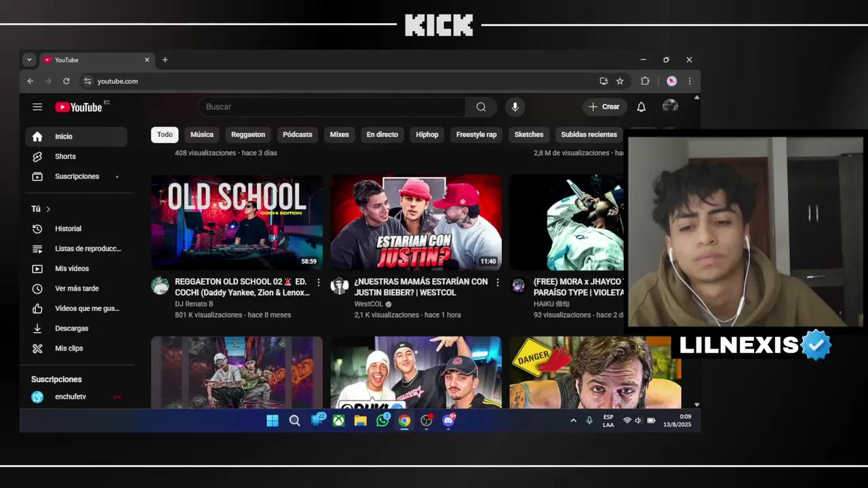Go to Inicio in sidebar
Image resolution: width=868 pixels, height=488 pixels.
click(76, 137)
